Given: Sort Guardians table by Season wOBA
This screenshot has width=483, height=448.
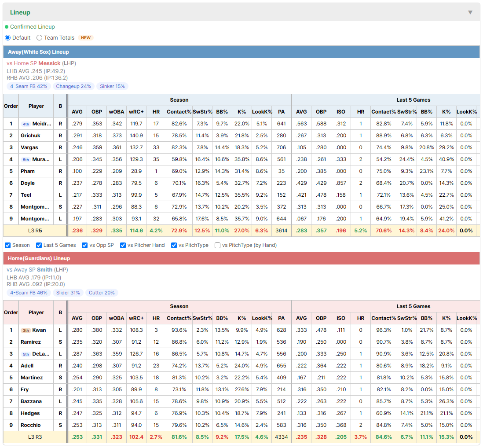Looking at the screenshot, I should [117, 318].
